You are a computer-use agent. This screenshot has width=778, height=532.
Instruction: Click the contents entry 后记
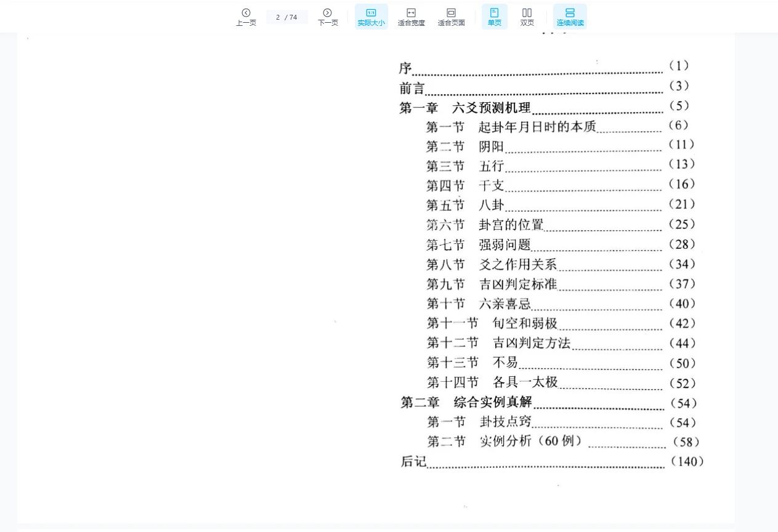413,461
